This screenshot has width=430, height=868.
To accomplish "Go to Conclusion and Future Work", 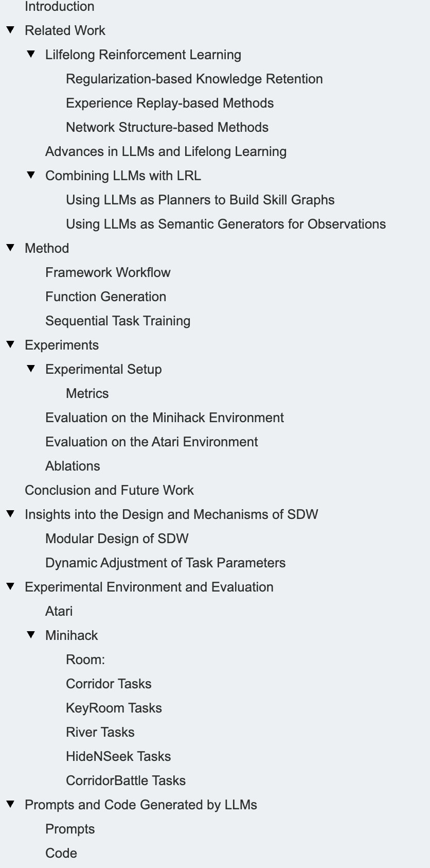I will click(109, 490).
